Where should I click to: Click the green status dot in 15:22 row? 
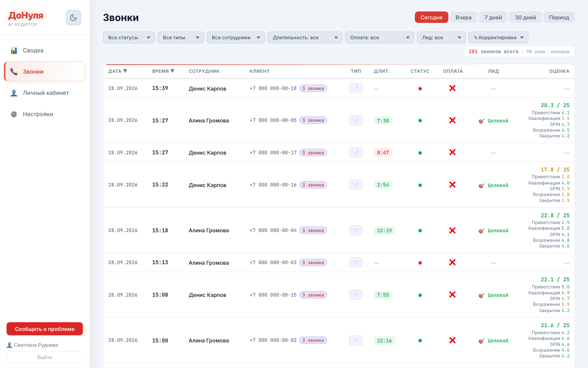click(x=420, y=185)
